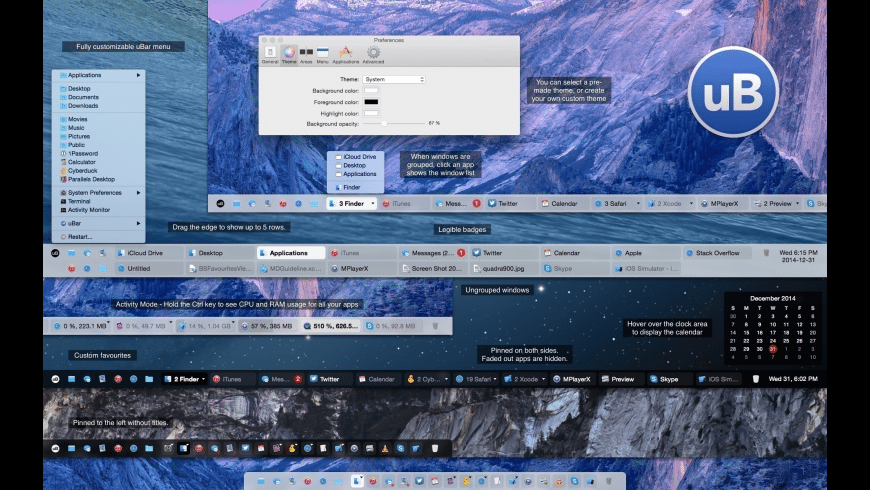
Task: Click the red Messages badge beside Mess...
Action: (x=476, y=204)
